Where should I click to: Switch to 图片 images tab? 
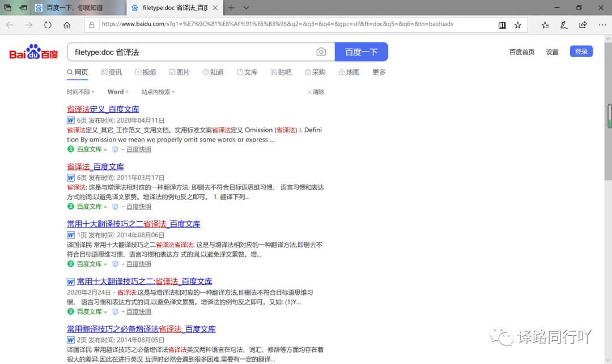click(x=179, y=72)
